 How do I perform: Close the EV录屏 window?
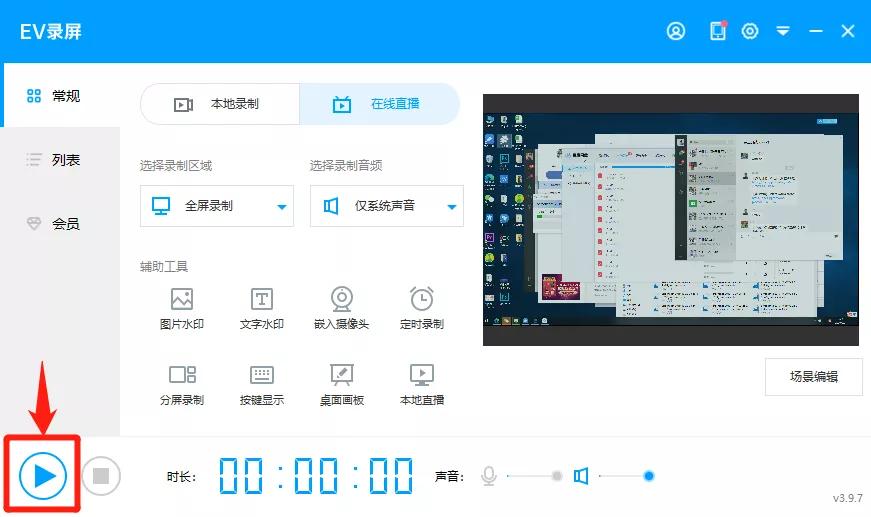click(x=848, y=31)
